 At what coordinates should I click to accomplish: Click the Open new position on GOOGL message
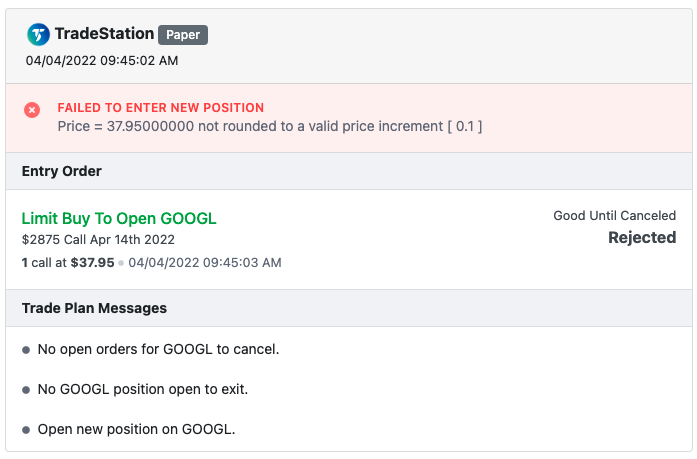136,429
